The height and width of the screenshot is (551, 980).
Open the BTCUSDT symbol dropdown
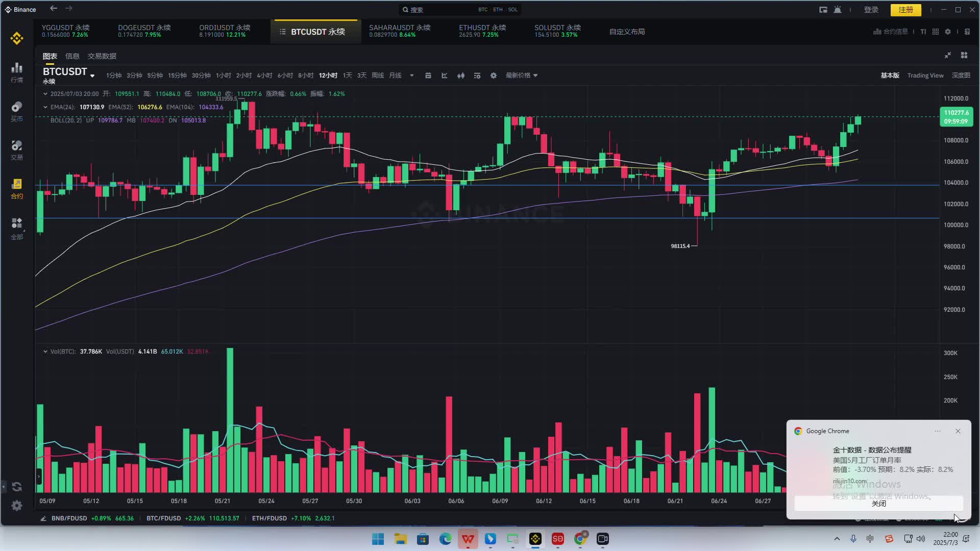[x=92, y=75]
